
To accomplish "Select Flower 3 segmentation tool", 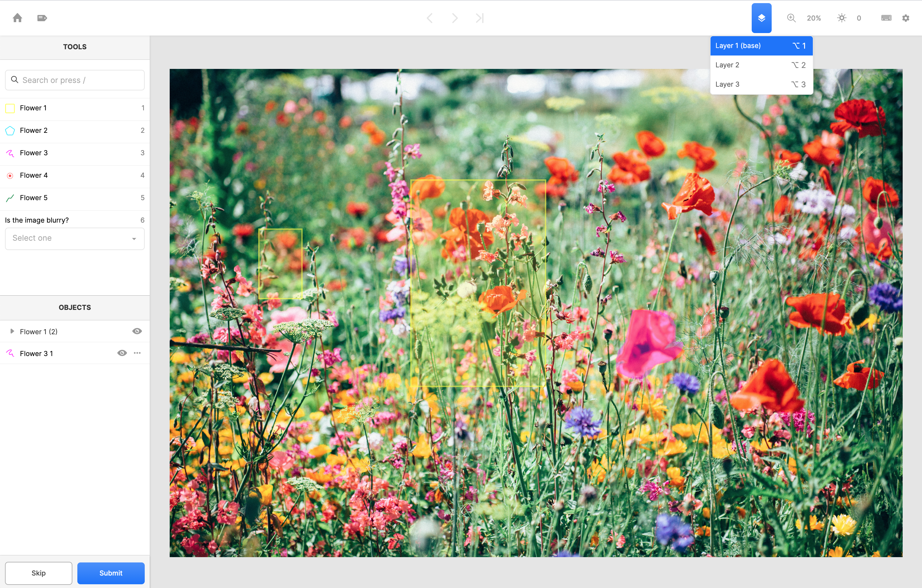I will (x=75, y=153).
